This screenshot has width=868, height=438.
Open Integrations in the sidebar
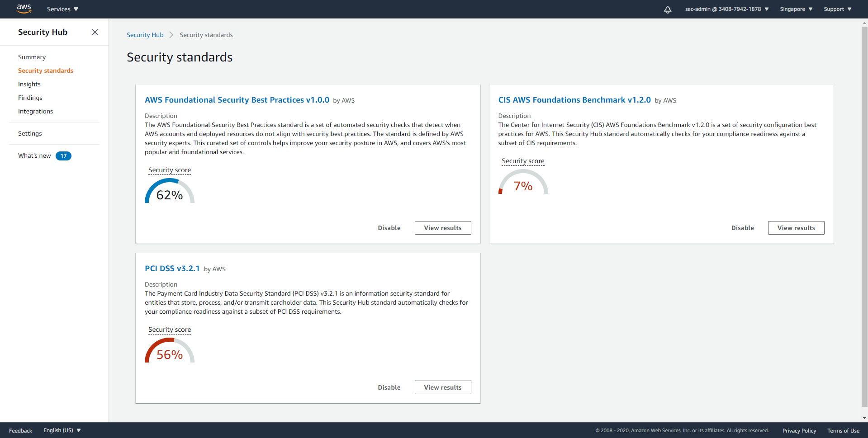35,111
